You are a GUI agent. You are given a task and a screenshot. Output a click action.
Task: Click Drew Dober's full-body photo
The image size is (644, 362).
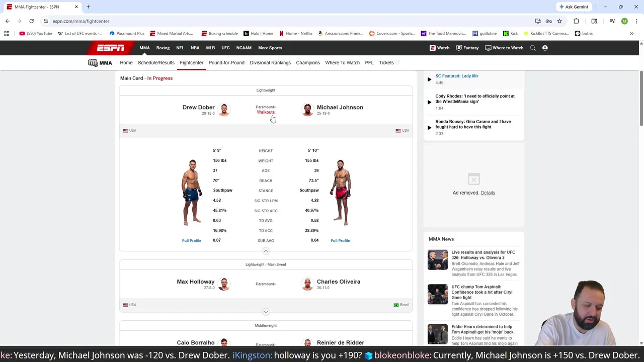click(x=192, y=193)
